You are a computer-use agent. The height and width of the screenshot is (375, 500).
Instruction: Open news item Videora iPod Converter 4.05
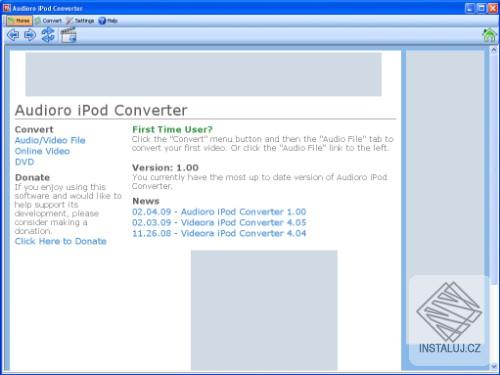coord(219,223)
